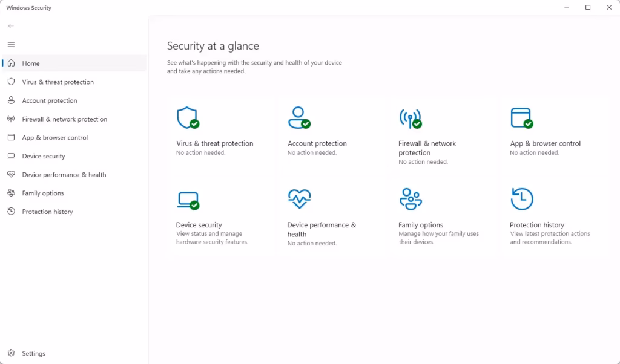
Task: Click the App & browser control tile title
Action: [546, 143]
